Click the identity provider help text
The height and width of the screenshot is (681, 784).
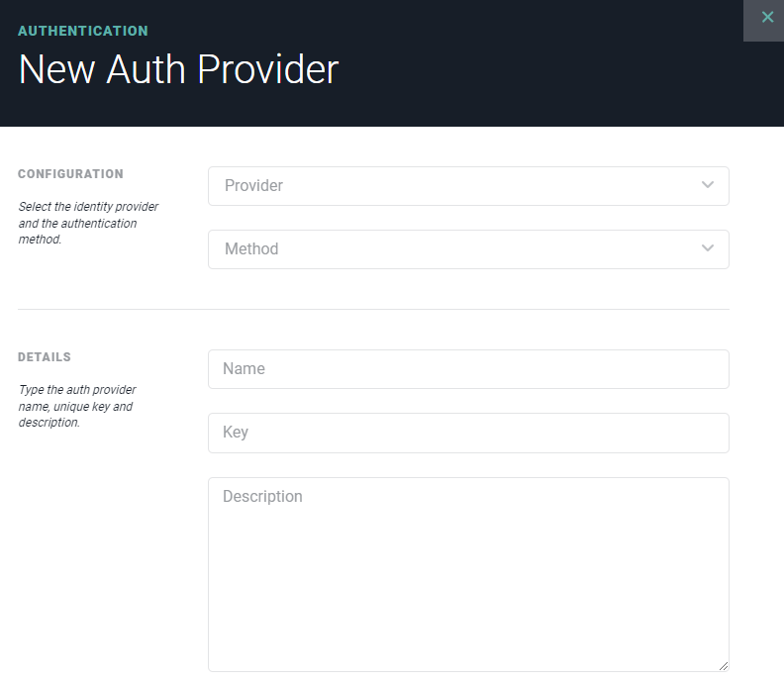tap(88, 223)
